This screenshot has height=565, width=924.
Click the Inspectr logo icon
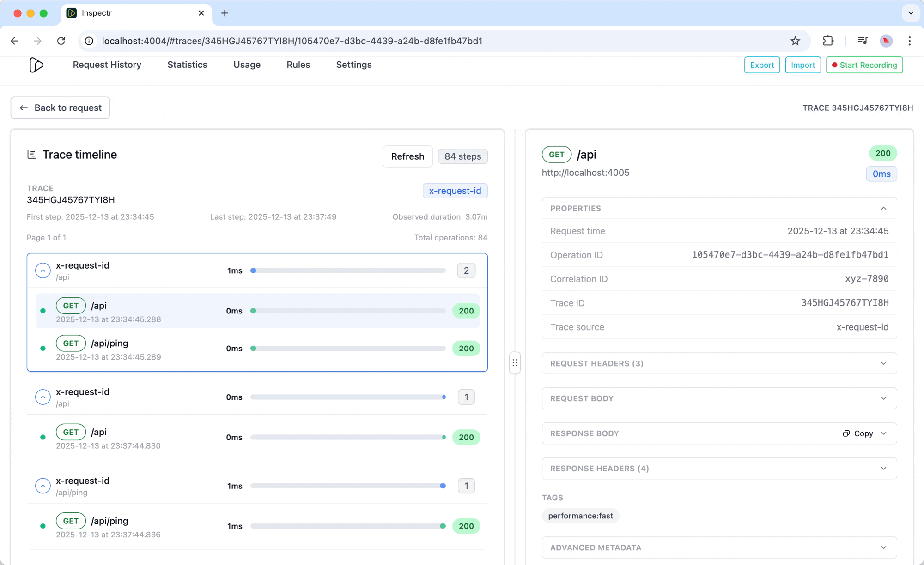tap(36, 65)
